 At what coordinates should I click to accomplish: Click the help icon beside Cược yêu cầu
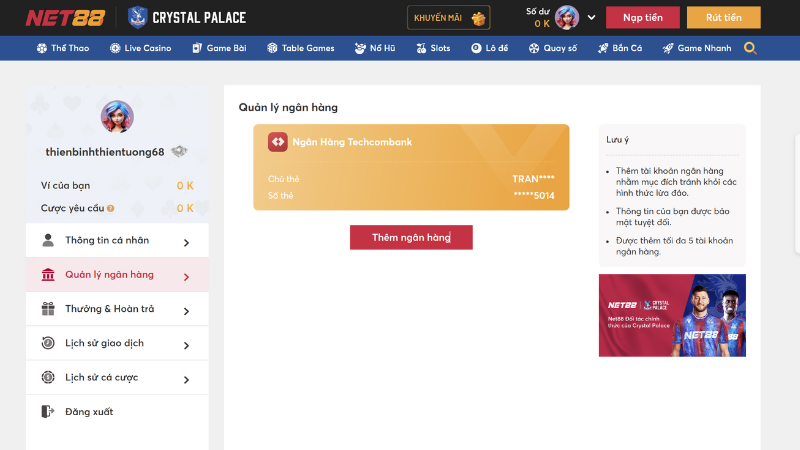click(x=110, y=208)
